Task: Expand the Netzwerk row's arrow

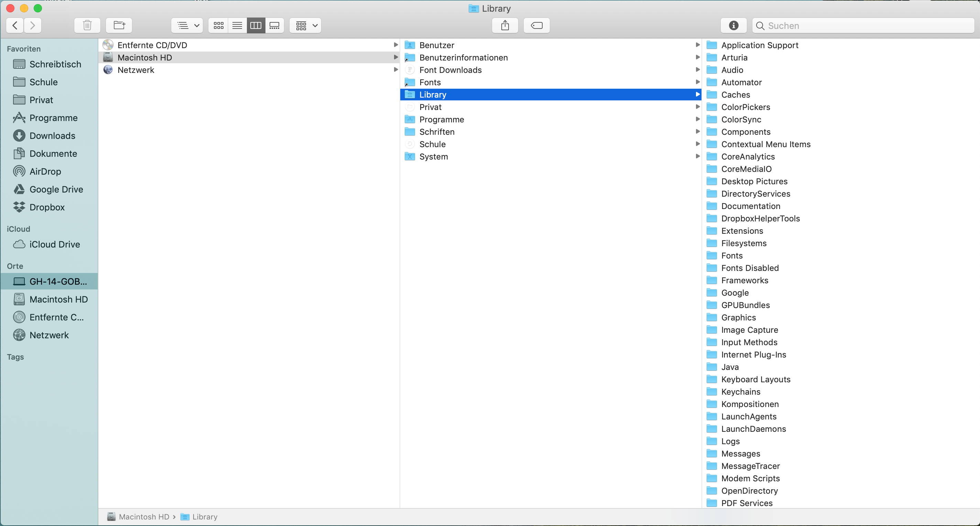Action: tap(396, 69)
